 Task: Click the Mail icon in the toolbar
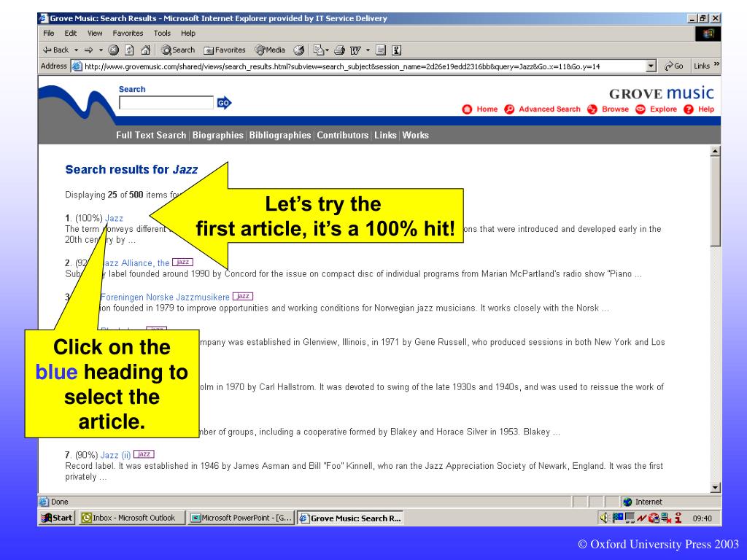pos(318,50)
